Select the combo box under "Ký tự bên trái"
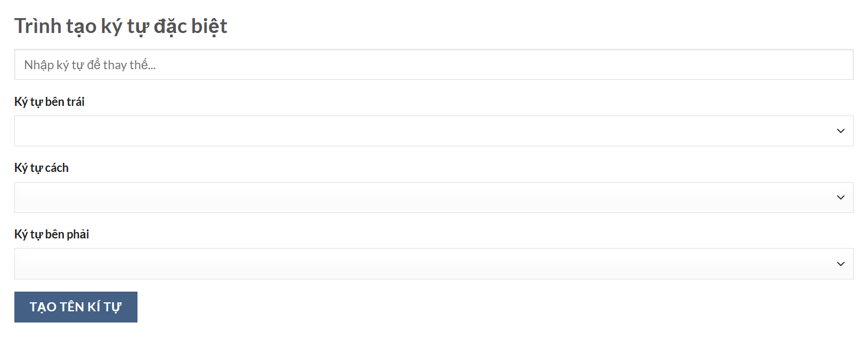868x339 pixels. pos(433,131)
